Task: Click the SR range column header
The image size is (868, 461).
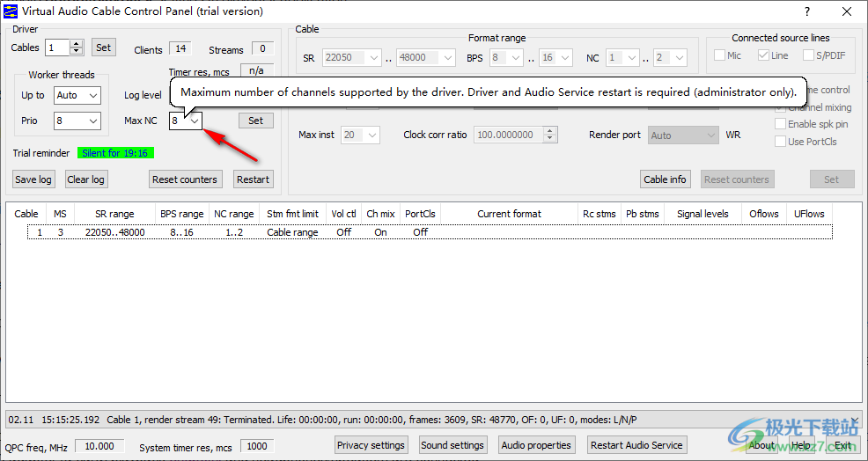Action: [114, 214]
